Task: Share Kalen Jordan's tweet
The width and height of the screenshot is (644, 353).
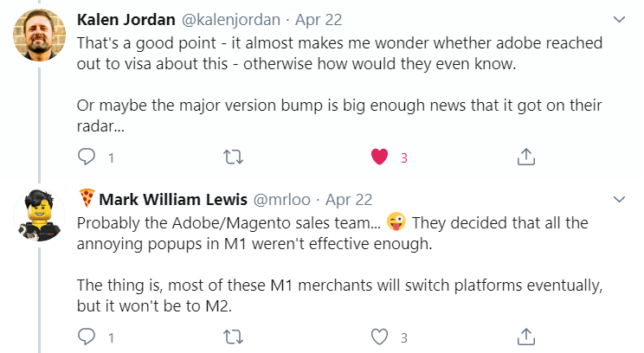Action: [526, 157]
